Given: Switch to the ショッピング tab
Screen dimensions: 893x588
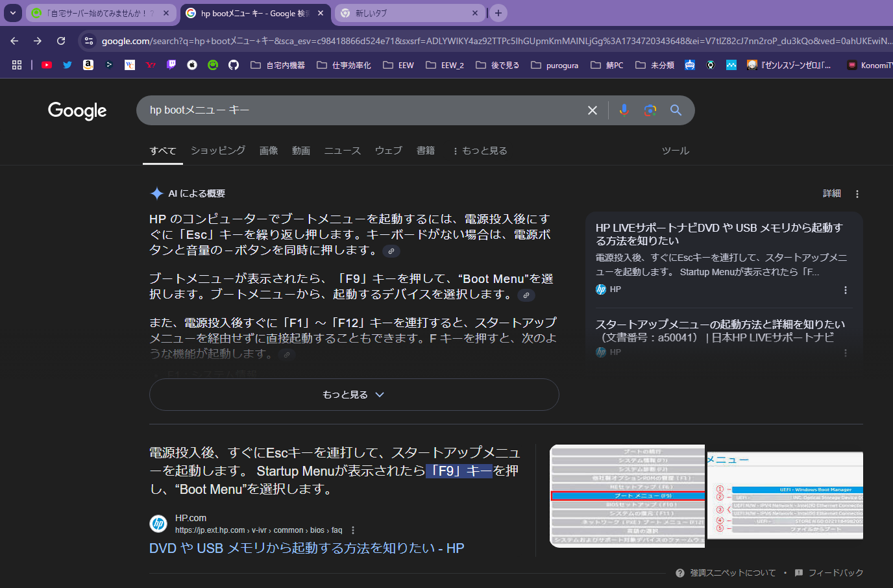Looking at the screenshot, I should [218, 151].
